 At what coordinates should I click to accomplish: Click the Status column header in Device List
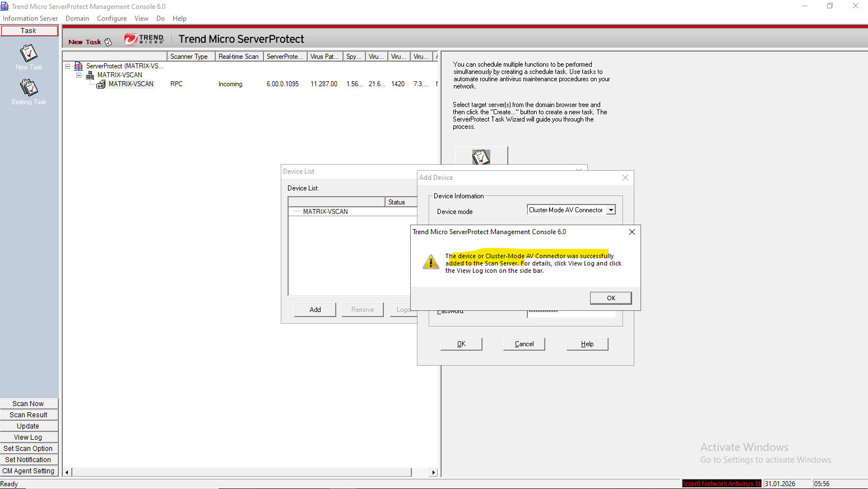tap(401, 202)
